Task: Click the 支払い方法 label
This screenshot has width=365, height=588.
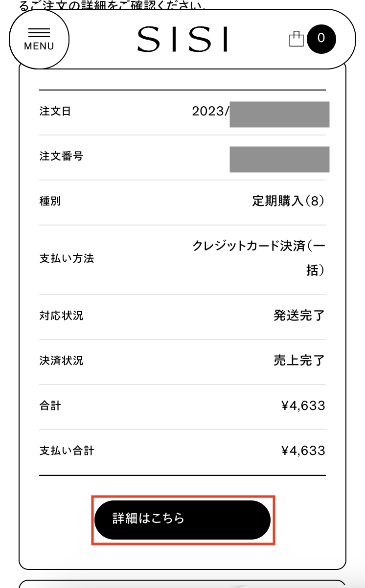Action: tap(67, 259)
